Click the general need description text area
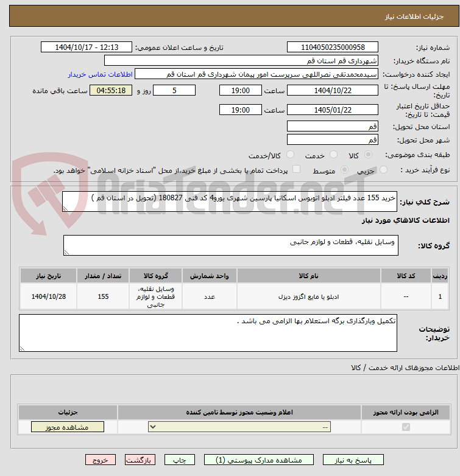 pos(230,201)
